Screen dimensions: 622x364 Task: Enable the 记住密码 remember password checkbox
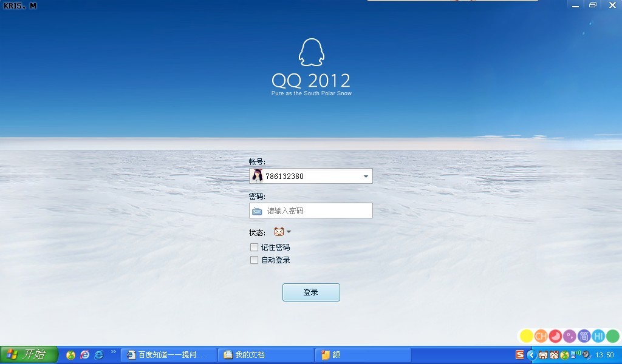pyautogui.click(x=254, y=247)
